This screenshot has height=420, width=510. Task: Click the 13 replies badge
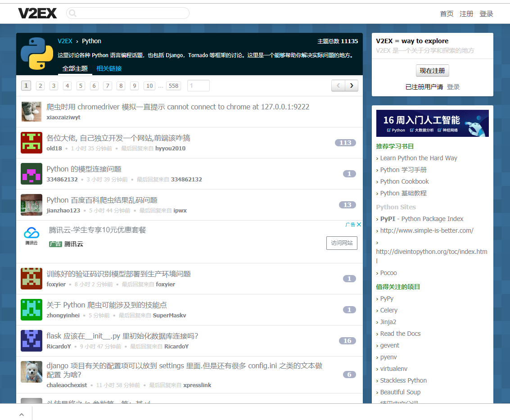pos(348,205)
